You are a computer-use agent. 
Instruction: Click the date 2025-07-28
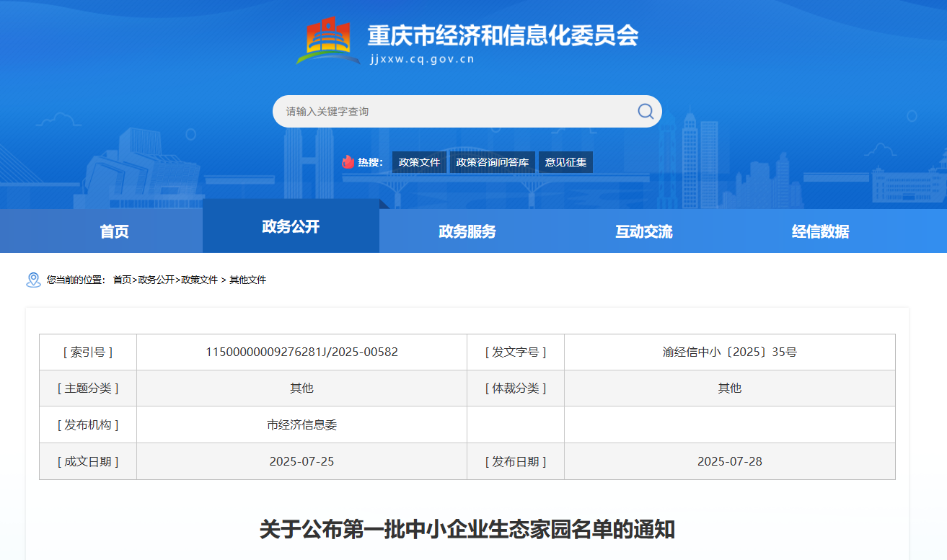click(x=730, y=461)
